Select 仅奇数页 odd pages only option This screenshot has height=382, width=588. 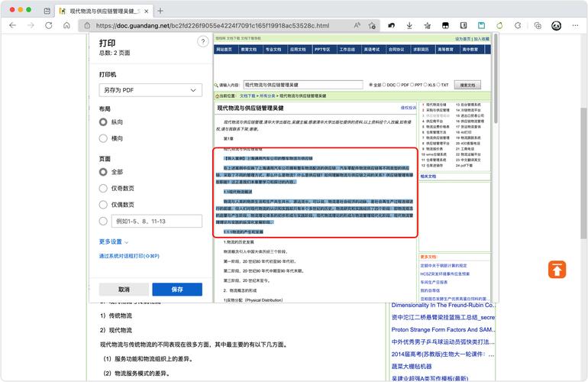tap(103, 188)
